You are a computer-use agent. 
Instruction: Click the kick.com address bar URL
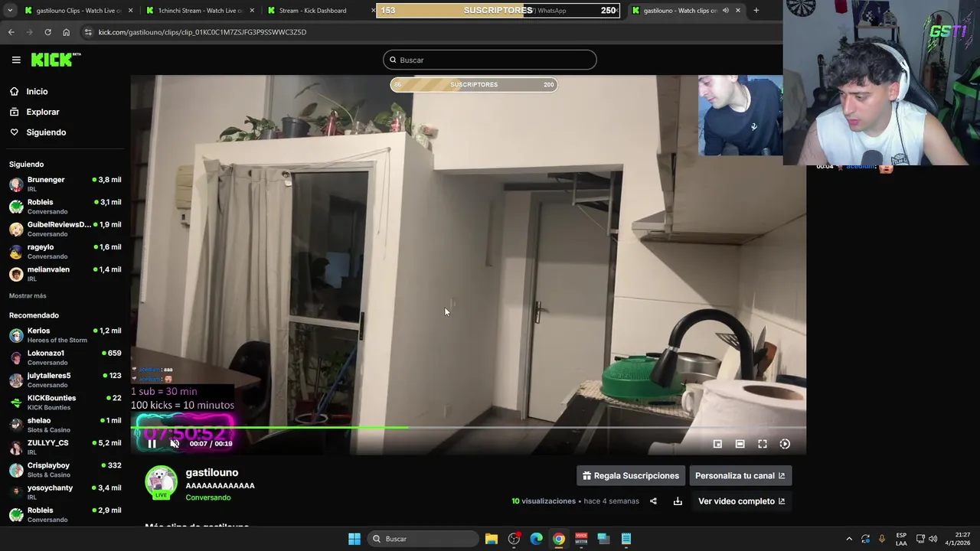click(202, 32)
